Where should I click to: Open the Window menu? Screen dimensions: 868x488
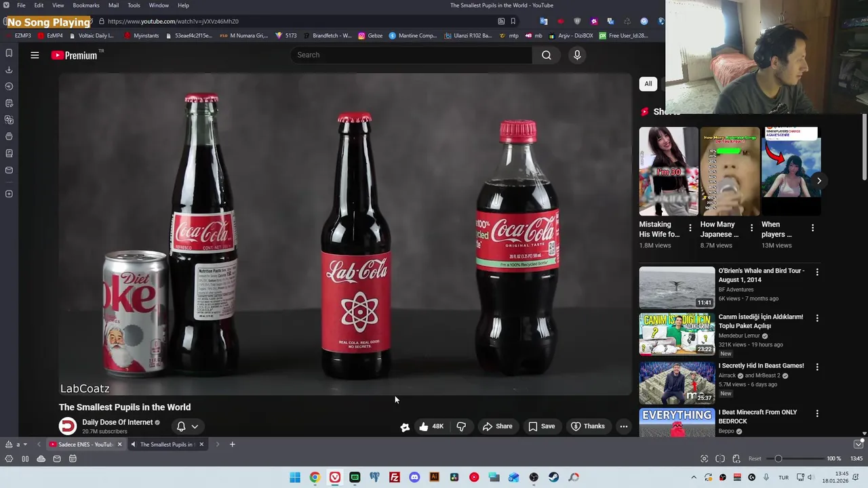[x=159, y=5]
